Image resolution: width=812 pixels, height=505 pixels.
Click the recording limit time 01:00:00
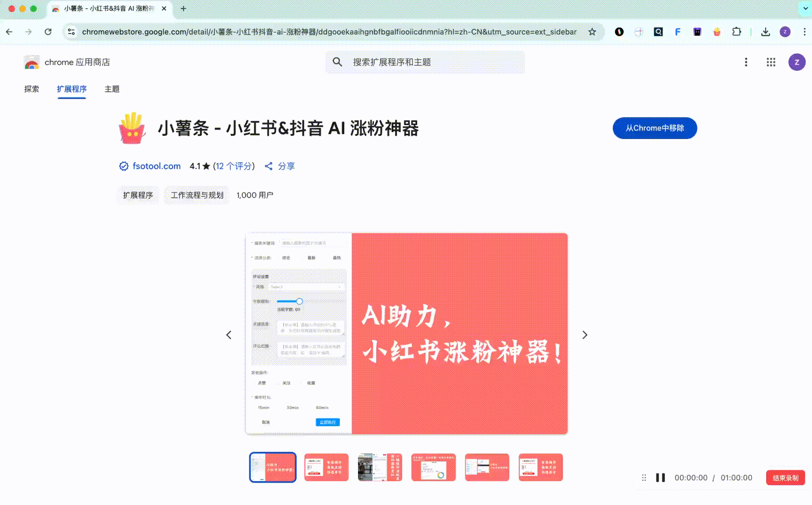[x=736, y=478]
